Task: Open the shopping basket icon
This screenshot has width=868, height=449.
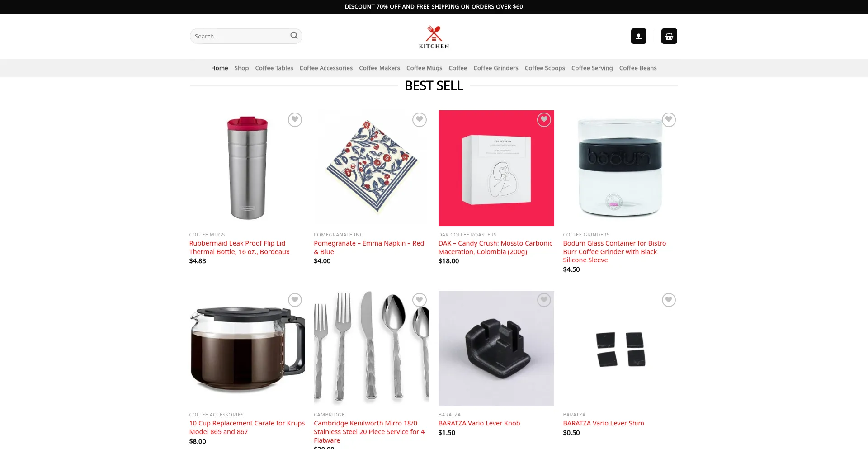Action: pyautogui.click(x=669, y=36)
